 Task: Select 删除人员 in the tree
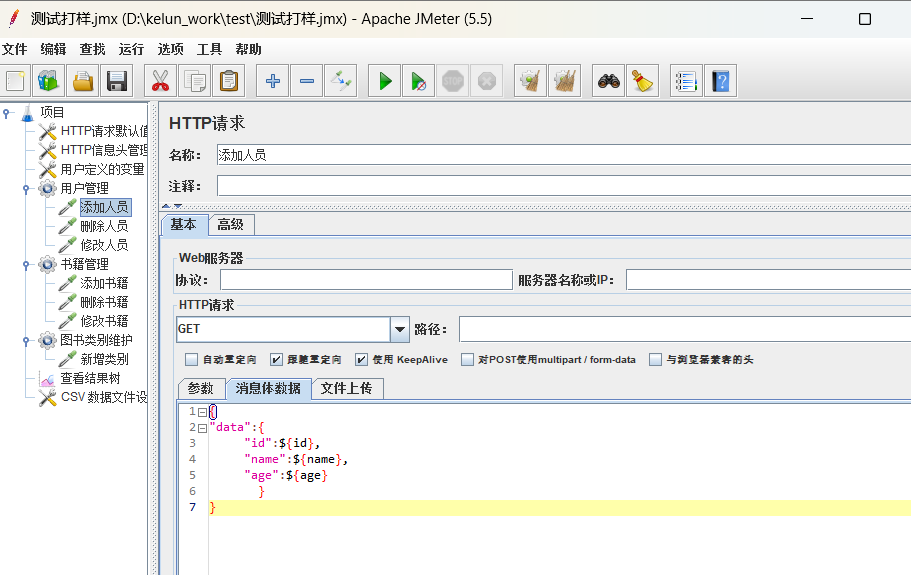coord(104,226)
